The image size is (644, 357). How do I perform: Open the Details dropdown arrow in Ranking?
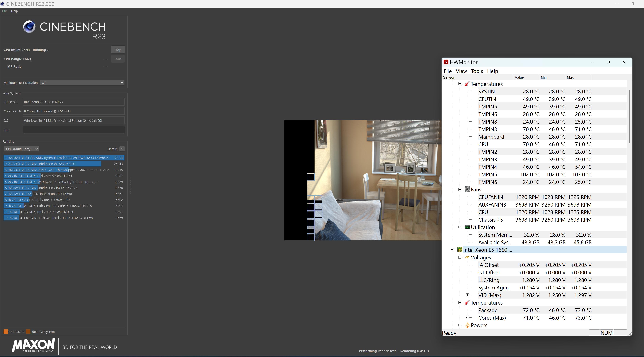(x=122, y=149)
